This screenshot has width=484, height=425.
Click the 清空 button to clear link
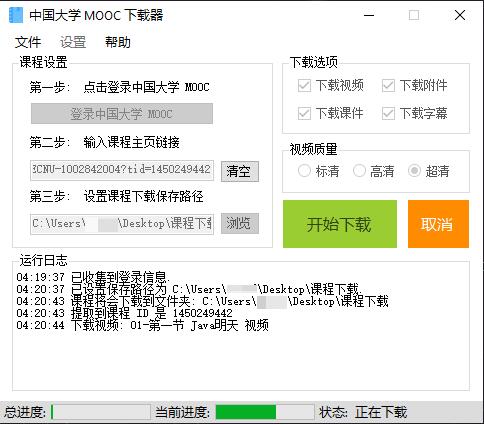click(240, 171)
